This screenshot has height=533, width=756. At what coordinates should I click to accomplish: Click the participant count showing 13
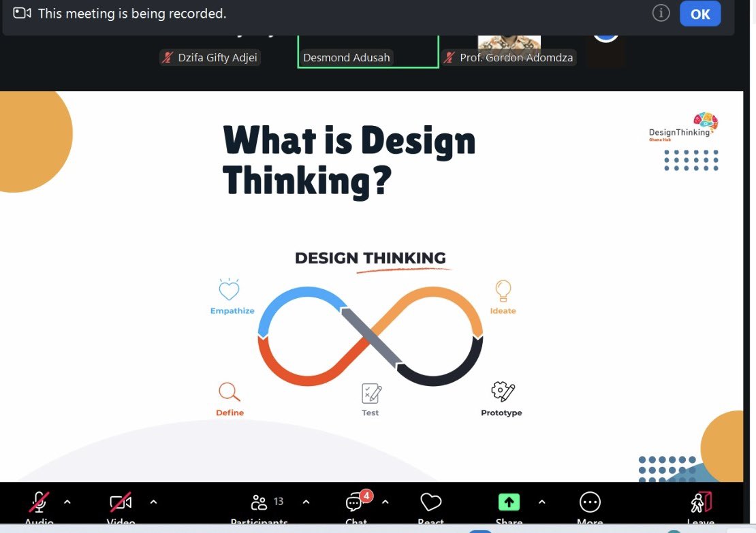(279, 500)
